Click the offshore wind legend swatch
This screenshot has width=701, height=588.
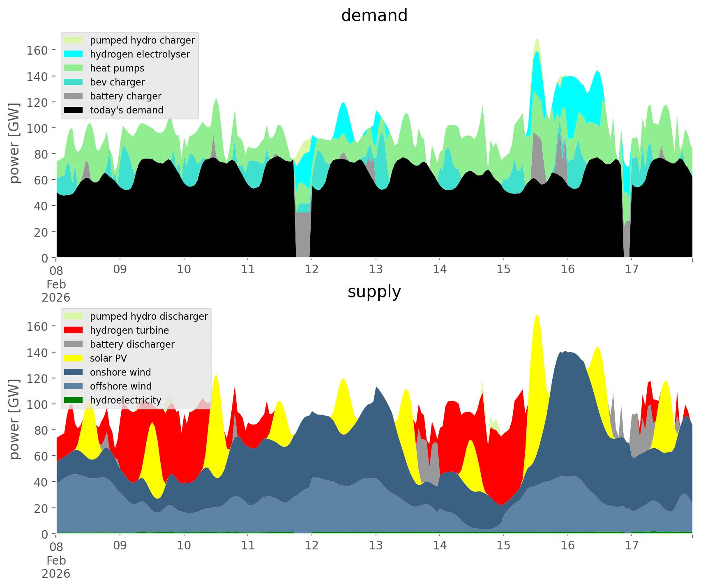coord(74,386)
